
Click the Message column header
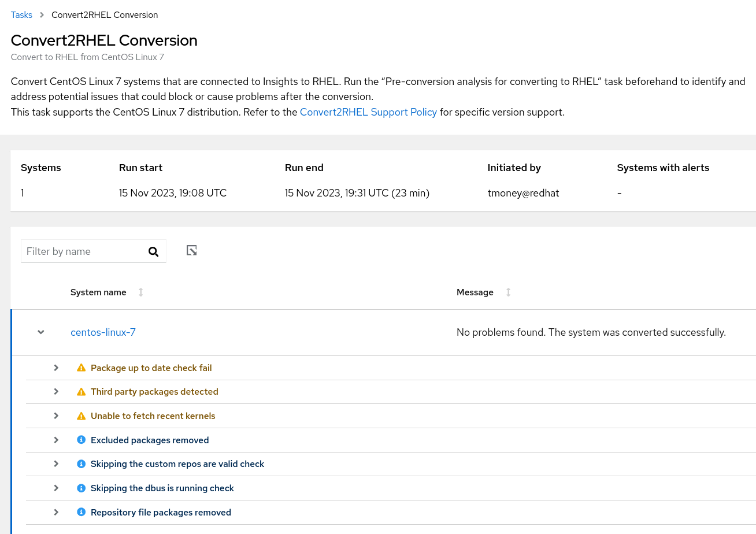(x=475, y=292)
